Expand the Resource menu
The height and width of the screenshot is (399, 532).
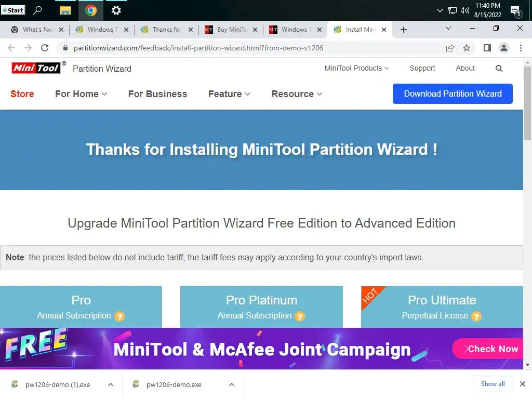click(x=297, y=94)
